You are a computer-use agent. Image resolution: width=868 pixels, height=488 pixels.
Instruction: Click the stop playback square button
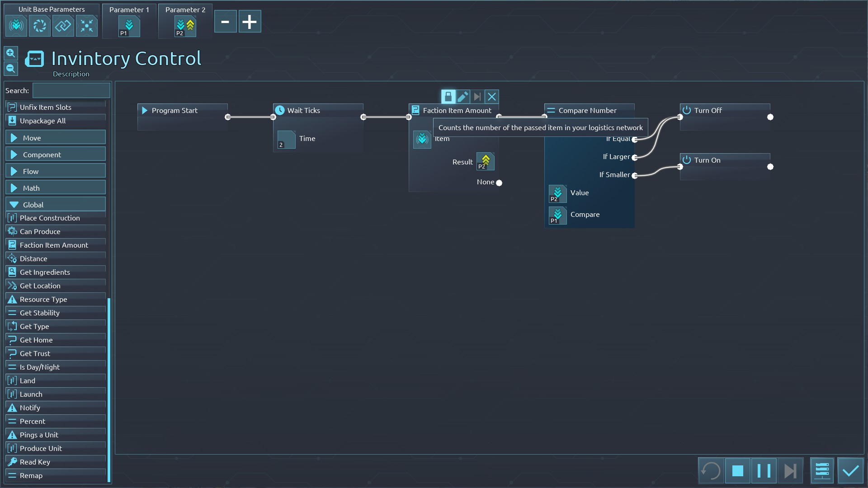click(x=737, y=471)
